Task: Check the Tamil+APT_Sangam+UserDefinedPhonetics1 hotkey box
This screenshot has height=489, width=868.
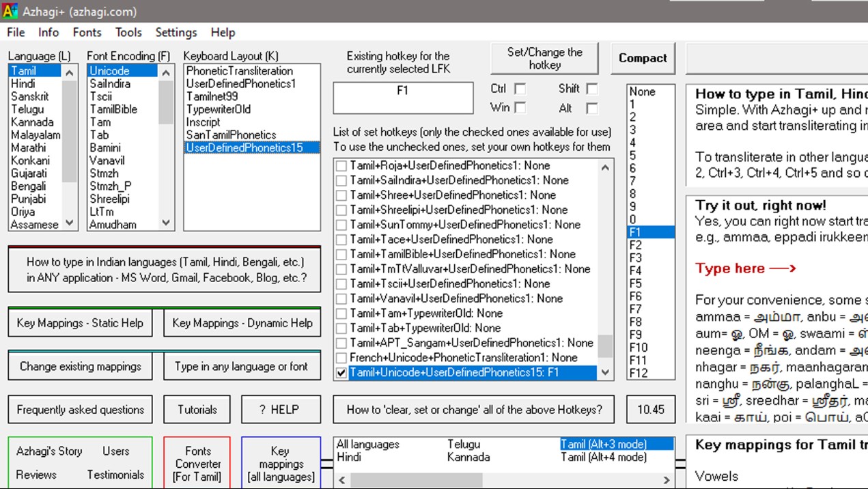Action: tap(341, 343)
